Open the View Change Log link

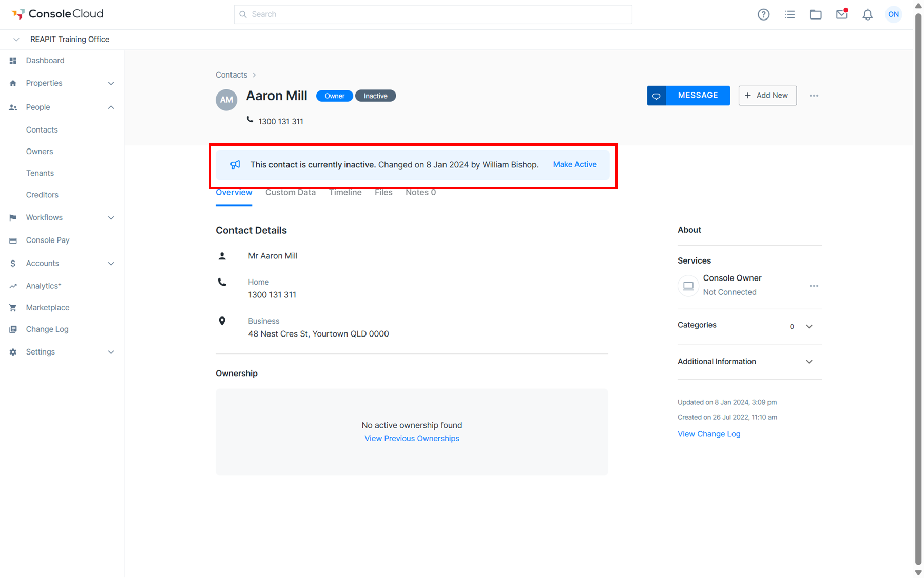coord(709,434)
